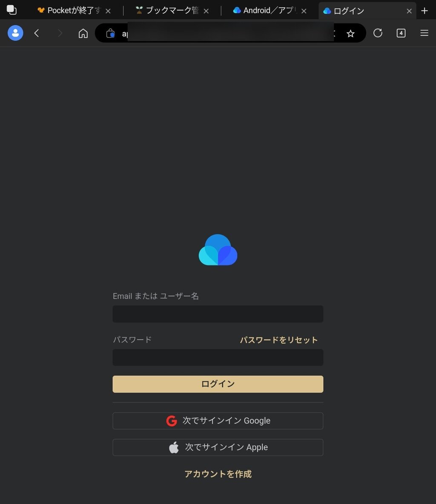Sign in with Google button
The image size is (436, 504).
coord(218,420)
